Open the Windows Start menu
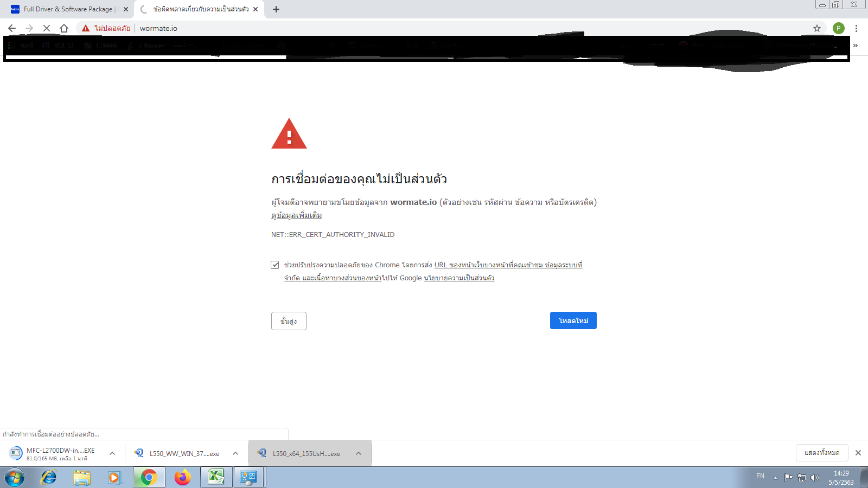 pos(15,478)
